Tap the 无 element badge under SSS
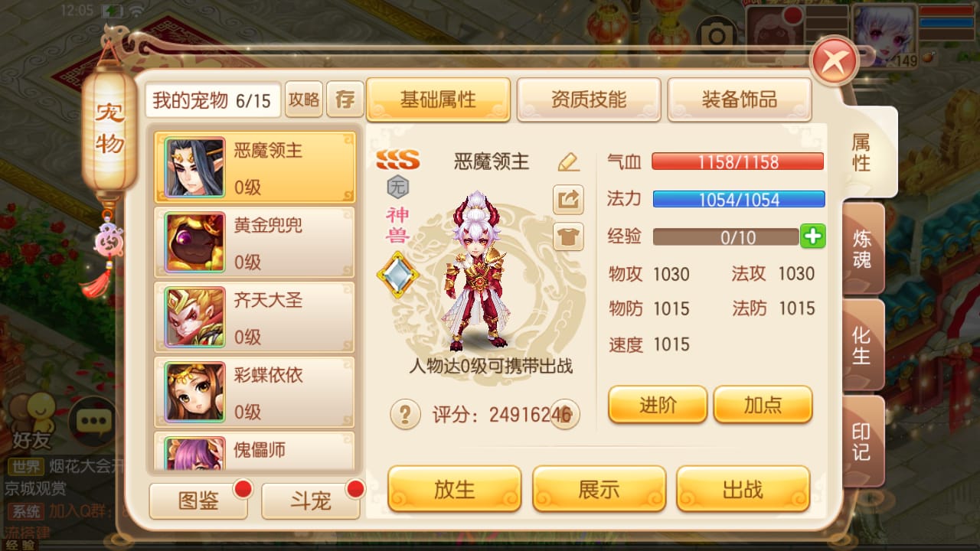The image size is (980, 551). (398, 186)
